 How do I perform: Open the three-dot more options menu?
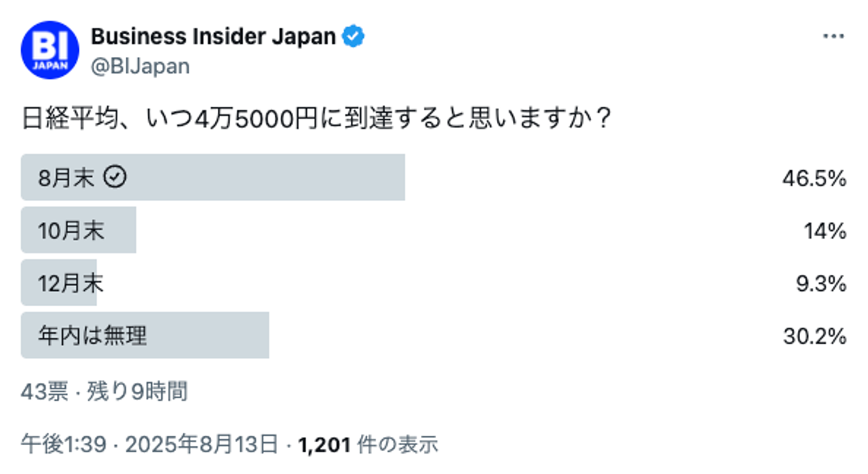pos(834,36)
